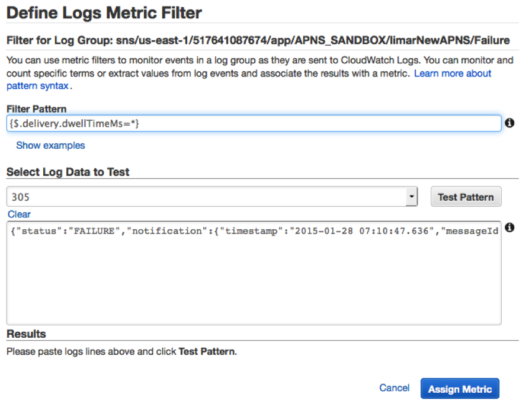This screenshot has height=410, width=532.
Task: Open the info tooltip beside the Filter Pattern field
Action: (x=510, y=123)
